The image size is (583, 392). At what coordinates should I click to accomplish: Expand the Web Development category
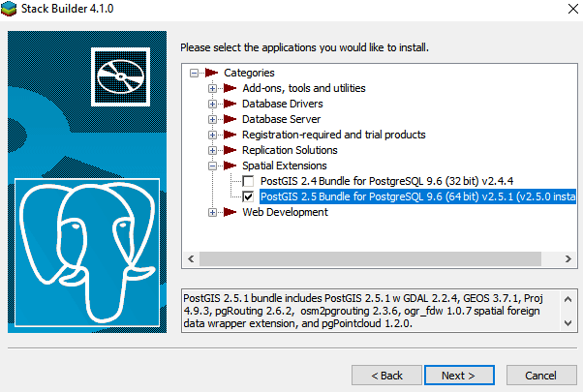[212, 212]
